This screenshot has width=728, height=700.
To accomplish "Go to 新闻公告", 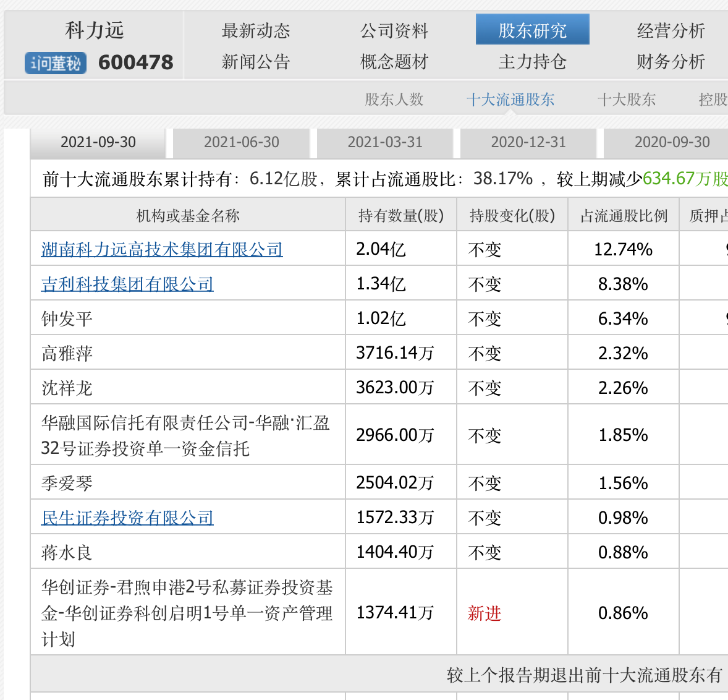I will (x=256, y=61).
